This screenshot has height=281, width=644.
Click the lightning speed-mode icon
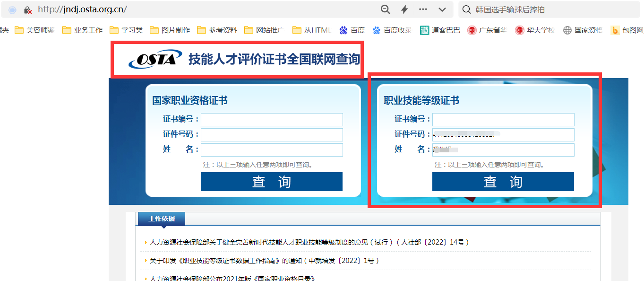404,9
